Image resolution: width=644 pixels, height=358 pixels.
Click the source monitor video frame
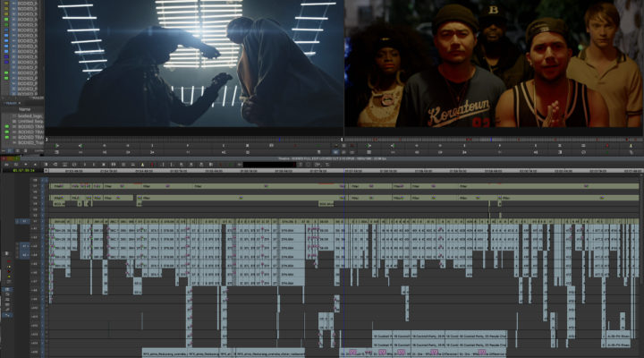(194, 64)
